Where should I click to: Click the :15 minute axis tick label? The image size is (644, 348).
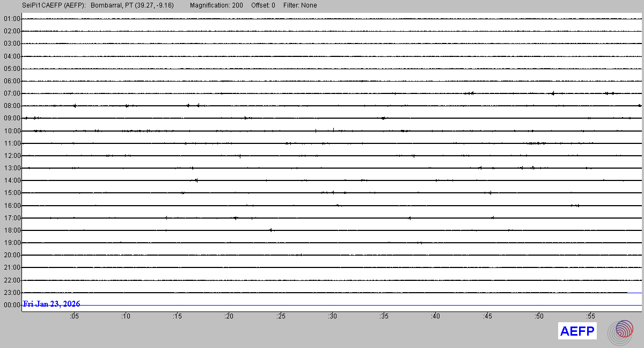[x=177, y=316]
